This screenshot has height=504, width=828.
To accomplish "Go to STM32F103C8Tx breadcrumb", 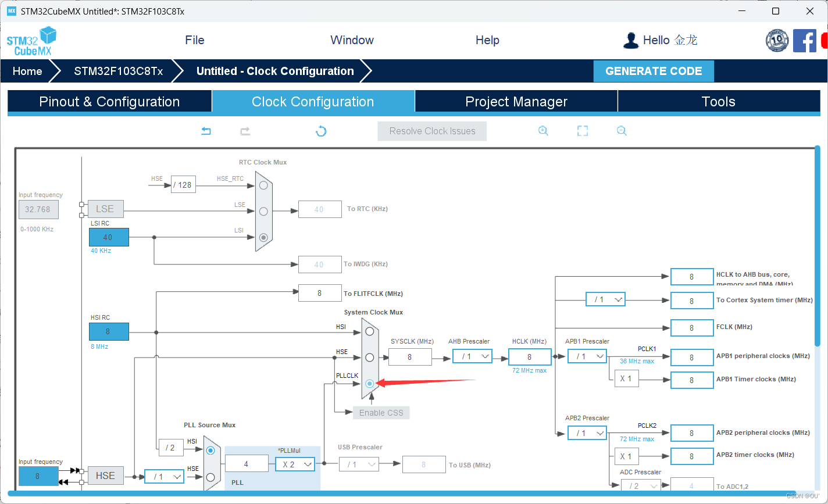I will 119,71.
